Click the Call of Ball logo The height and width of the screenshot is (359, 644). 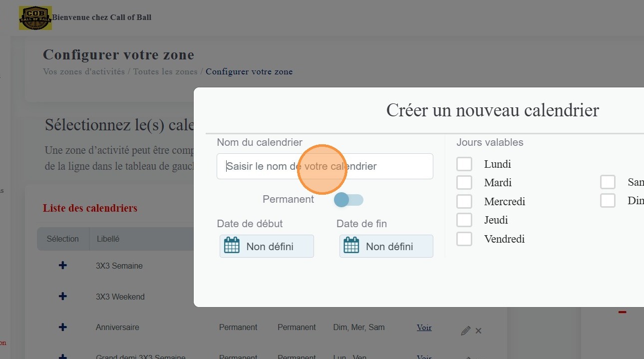point(35,18)
